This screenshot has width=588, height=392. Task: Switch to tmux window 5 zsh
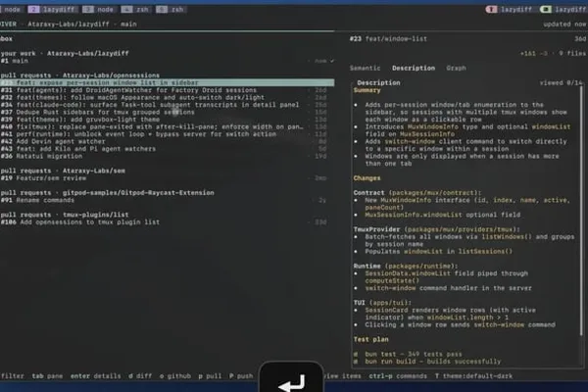pos(171,10)
